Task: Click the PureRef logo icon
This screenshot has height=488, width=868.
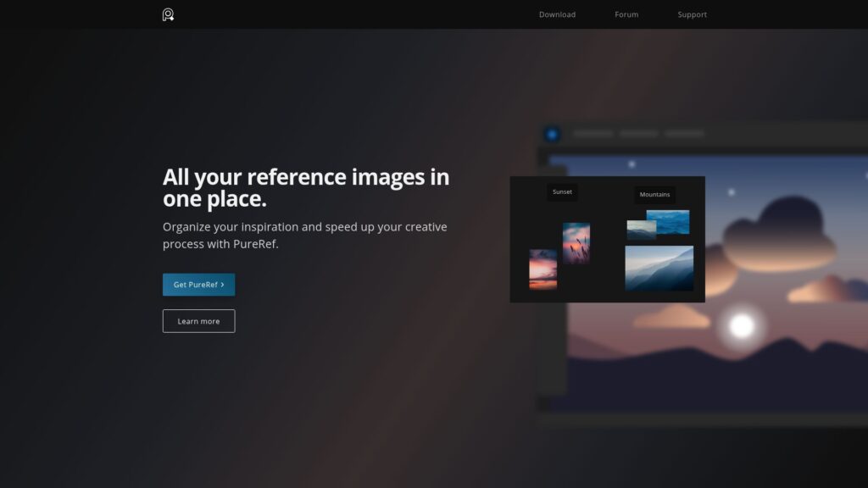Action: (168, 14)
